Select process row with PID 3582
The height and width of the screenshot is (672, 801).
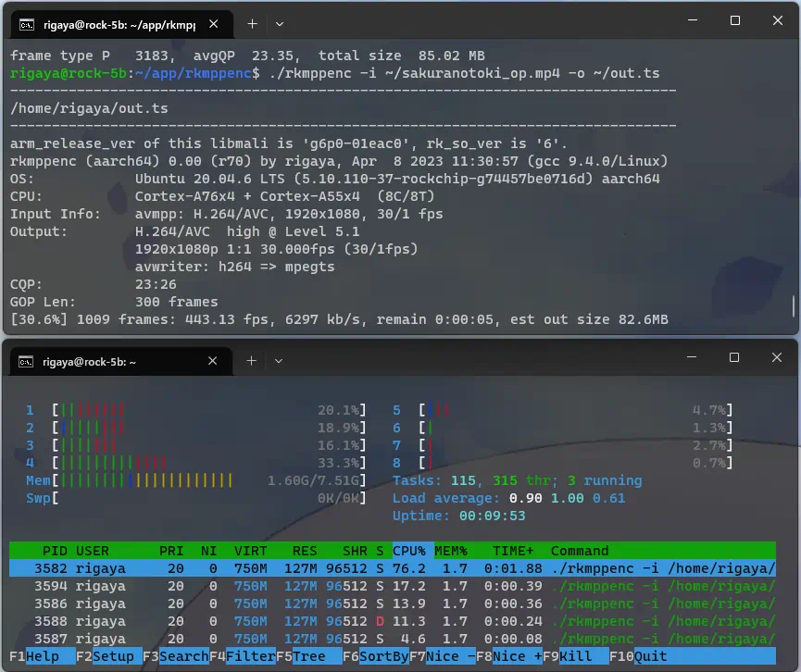393,568
